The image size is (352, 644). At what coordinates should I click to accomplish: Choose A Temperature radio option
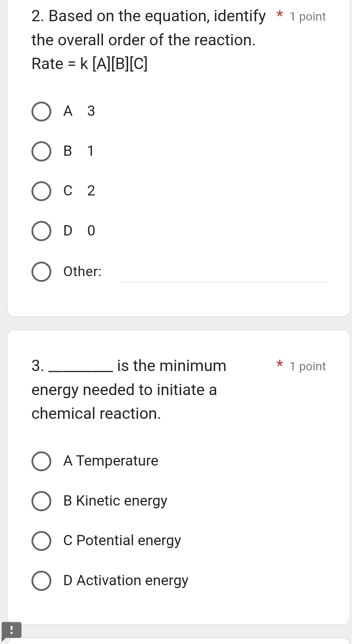[41, 461]
